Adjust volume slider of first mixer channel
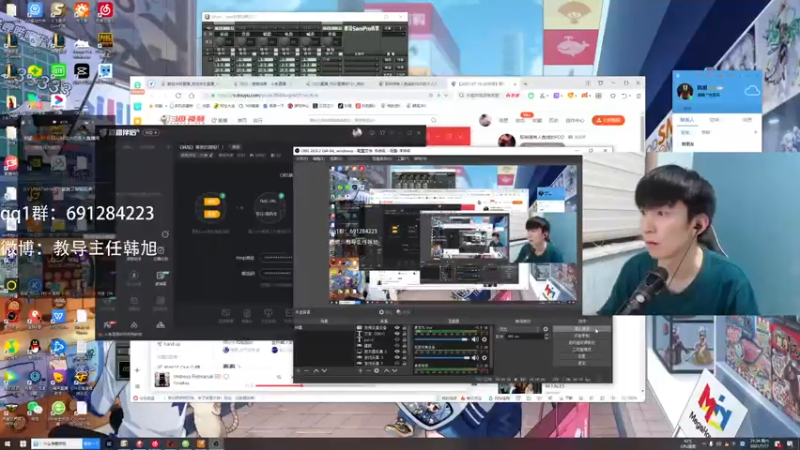The height and width of the screenshot is (450, 800). (442, 339)
